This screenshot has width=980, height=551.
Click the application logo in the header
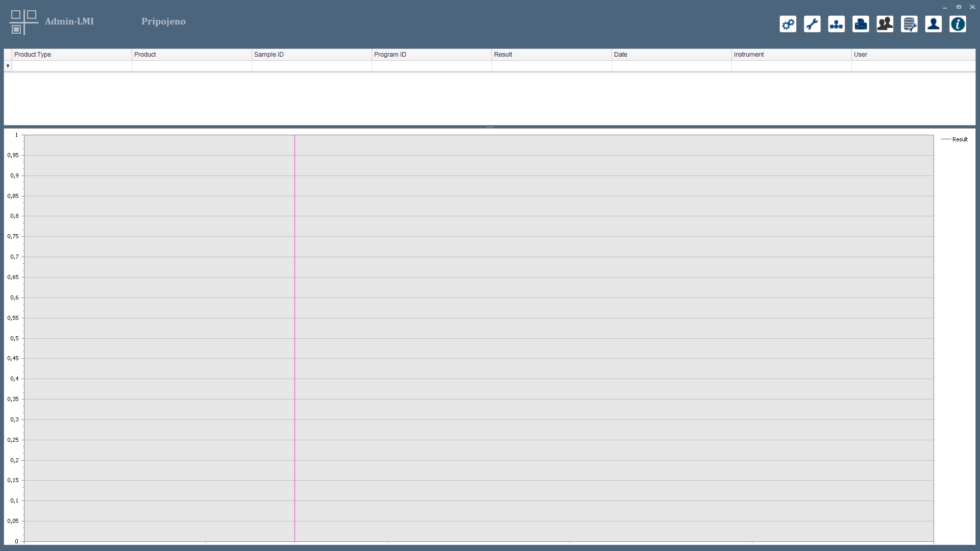(23, 22)
